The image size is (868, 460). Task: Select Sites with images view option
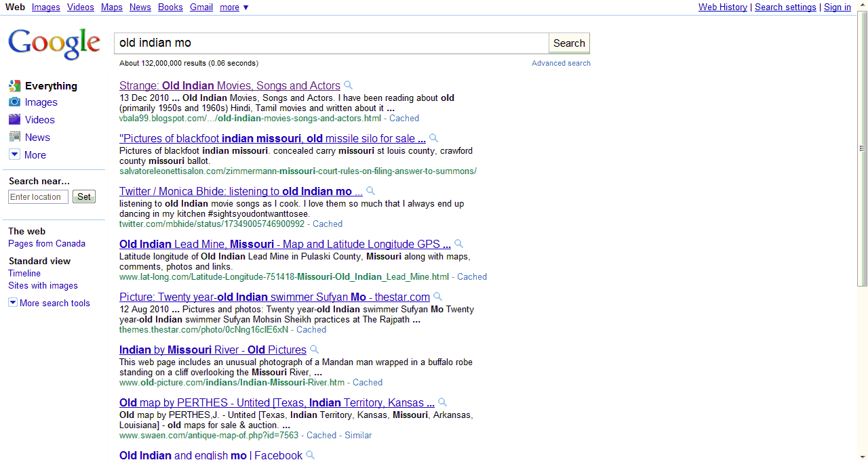pos(43,285)
